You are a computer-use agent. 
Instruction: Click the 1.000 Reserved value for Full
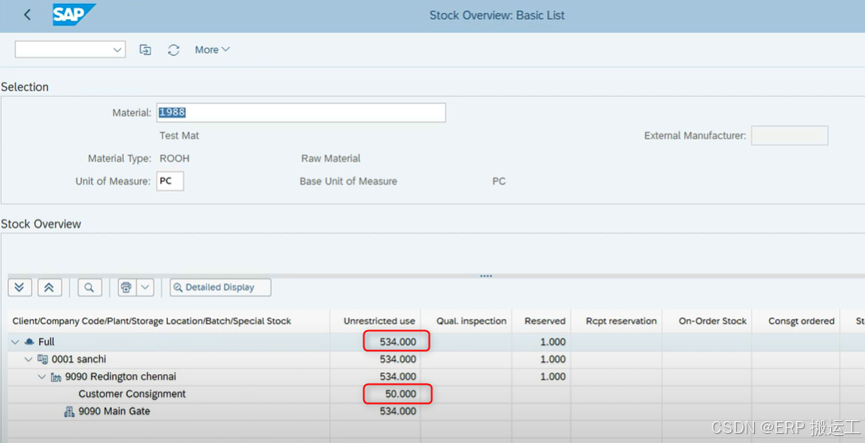(553, 342)
